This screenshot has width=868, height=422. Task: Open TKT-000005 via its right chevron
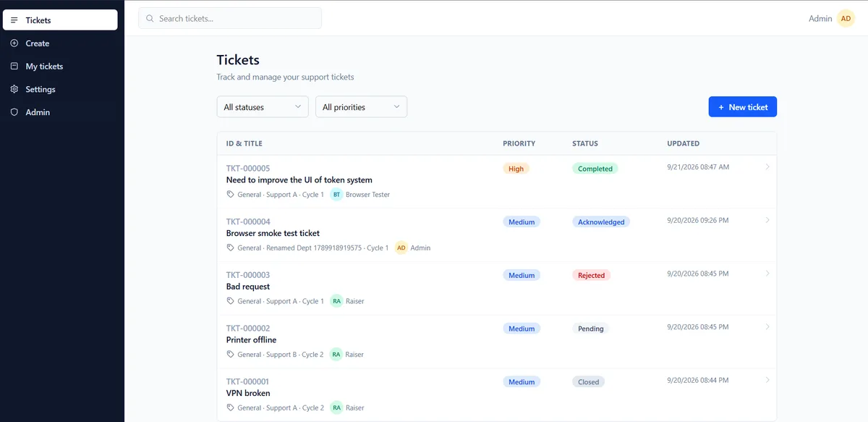(767, 166)
